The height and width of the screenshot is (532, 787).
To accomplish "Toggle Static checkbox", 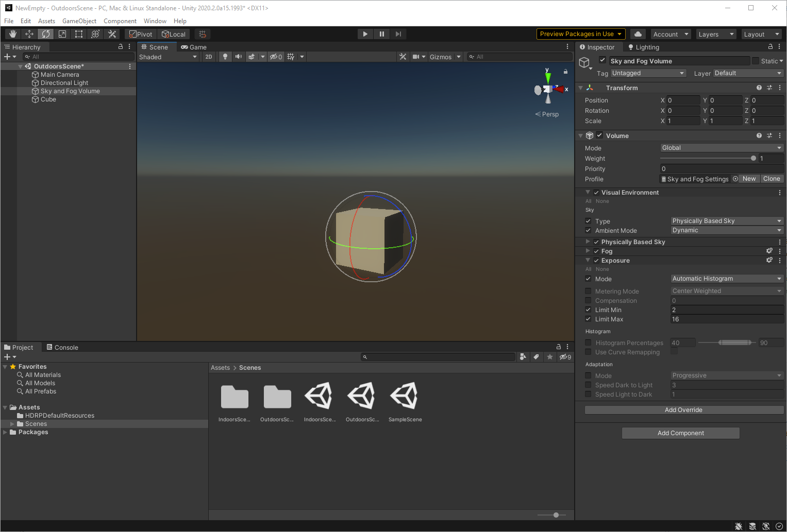I will tap(756, 61).
